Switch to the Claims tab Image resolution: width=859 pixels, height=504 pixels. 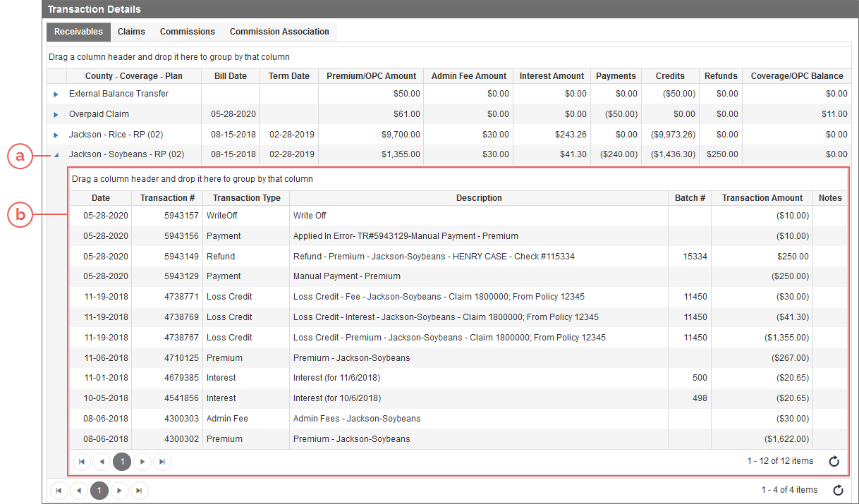131,31
